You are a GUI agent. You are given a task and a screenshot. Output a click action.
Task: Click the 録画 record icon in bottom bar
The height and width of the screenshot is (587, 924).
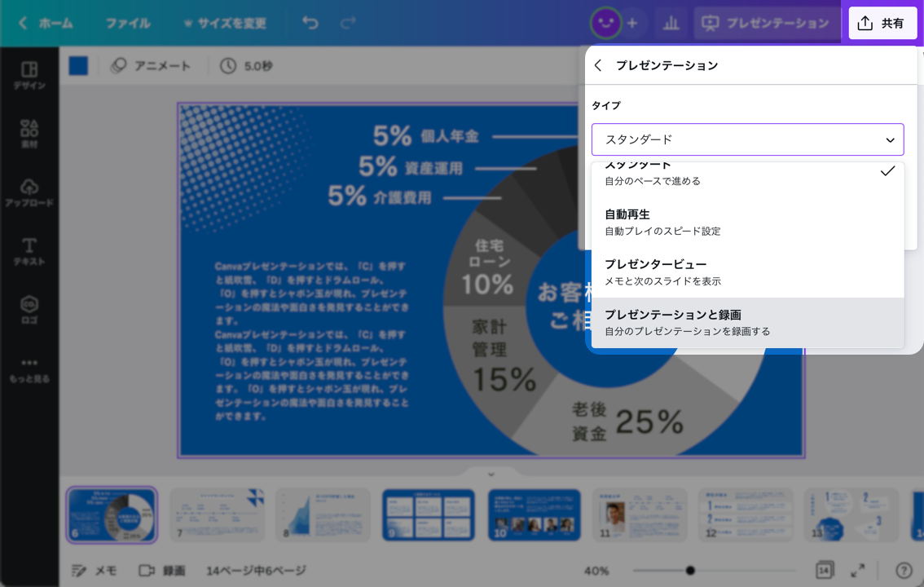162,571
